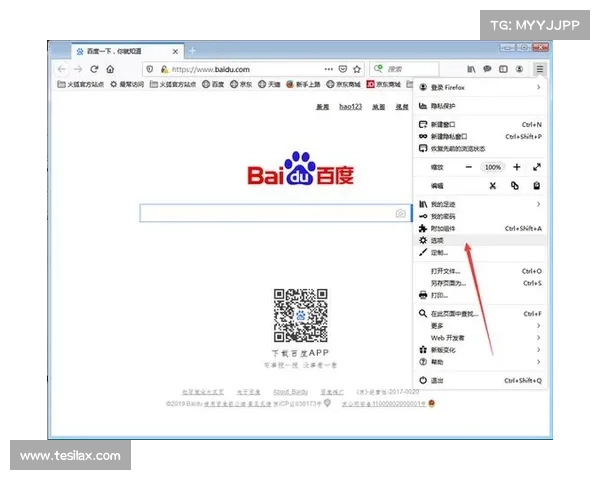Open the library icon in the toolbar

click(471, 69)
